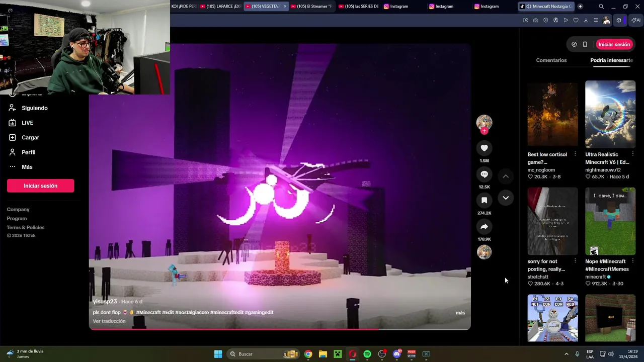Viewport: 644px width, 362px height.
Task: Open the stretchstt account link
Action: coord(538,277)
